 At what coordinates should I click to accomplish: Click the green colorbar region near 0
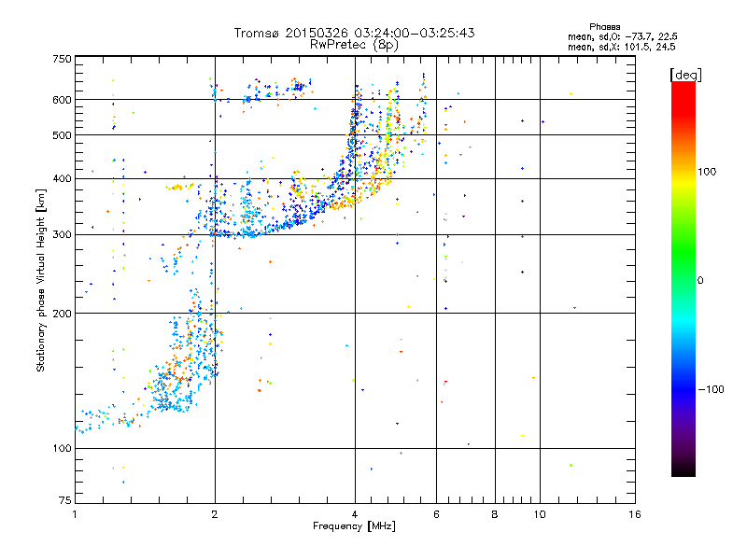(x=684, y=280)
